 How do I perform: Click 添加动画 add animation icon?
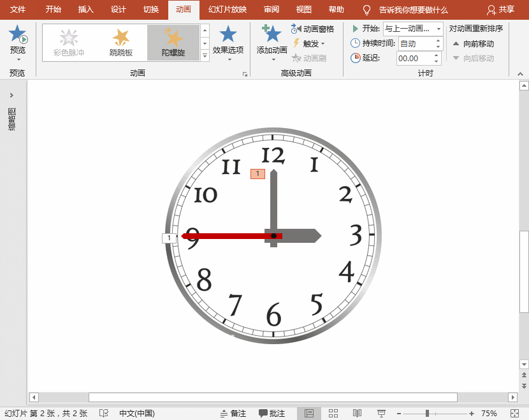pos(272,34)
